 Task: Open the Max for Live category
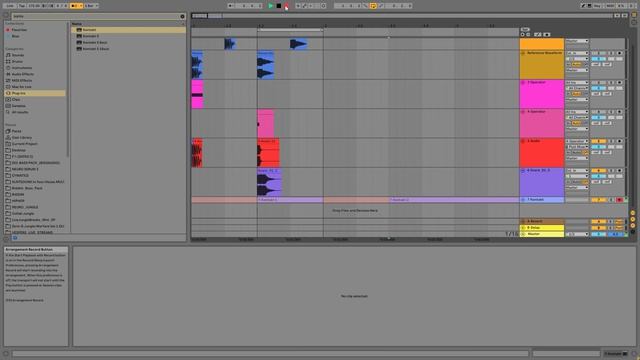click(21, 87)
